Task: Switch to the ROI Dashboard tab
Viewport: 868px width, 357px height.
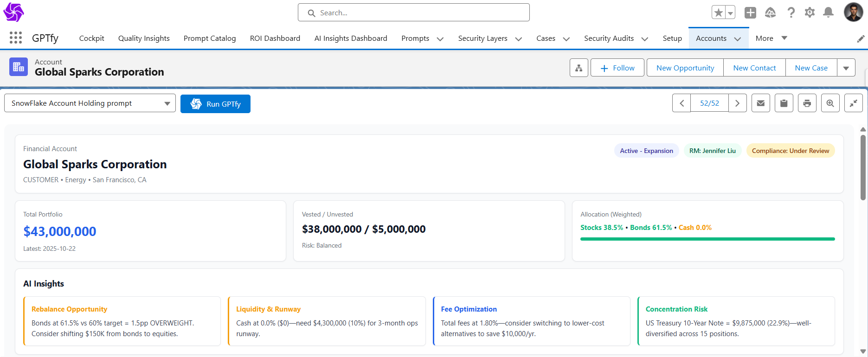Action: pyautogui.click(x=275, y=38)
